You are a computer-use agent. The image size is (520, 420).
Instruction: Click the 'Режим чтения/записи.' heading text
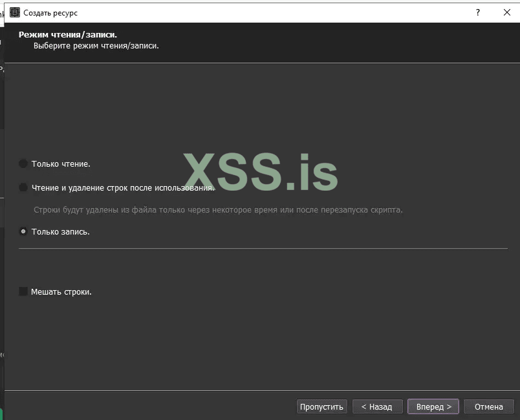68,34
